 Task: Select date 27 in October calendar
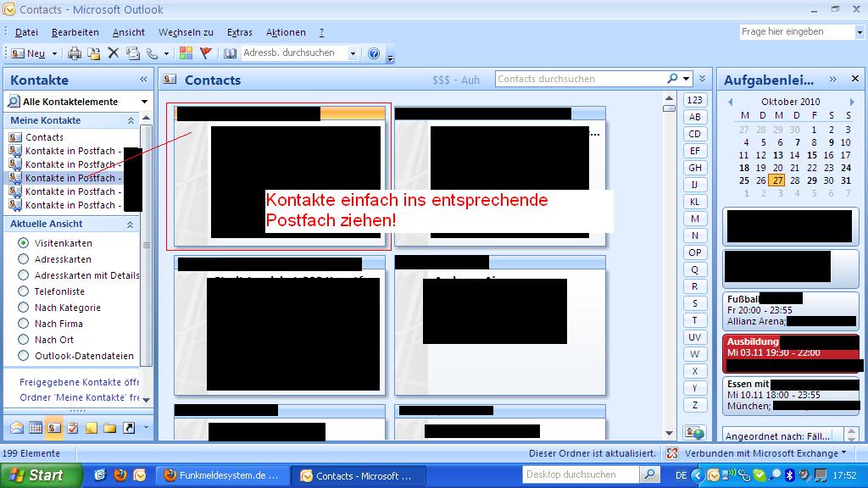(x=778, y=180)
